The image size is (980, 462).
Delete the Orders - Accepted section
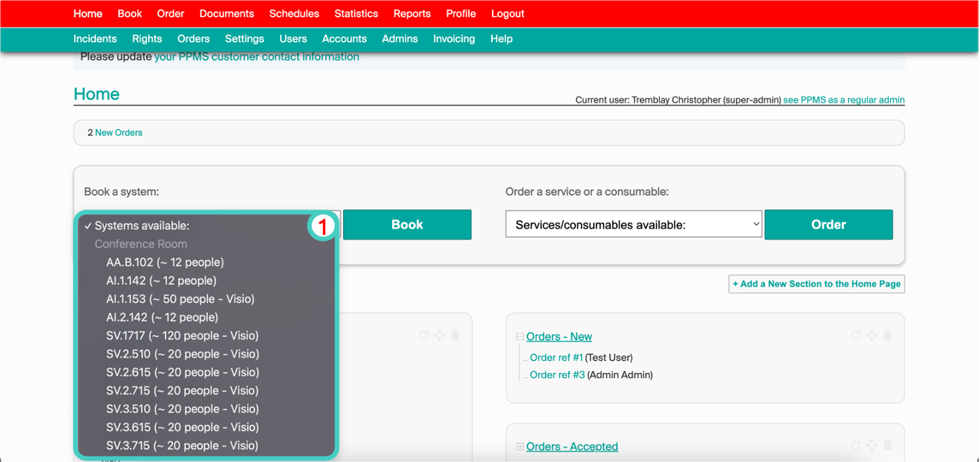(888, 445)
